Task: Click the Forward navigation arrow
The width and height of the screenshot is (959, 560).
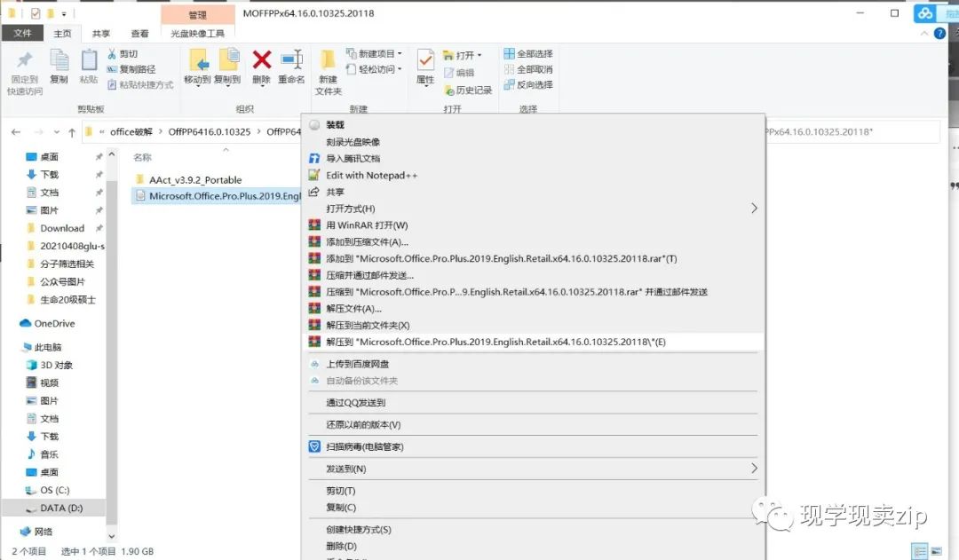Action: coord(38,132)
